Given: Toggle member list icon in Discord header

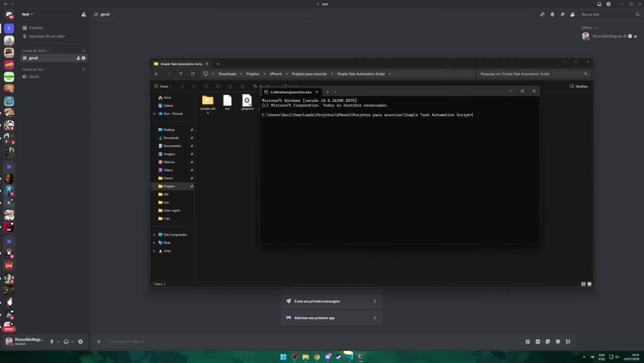Looking at the screenshot, I should tap(573, 14).
